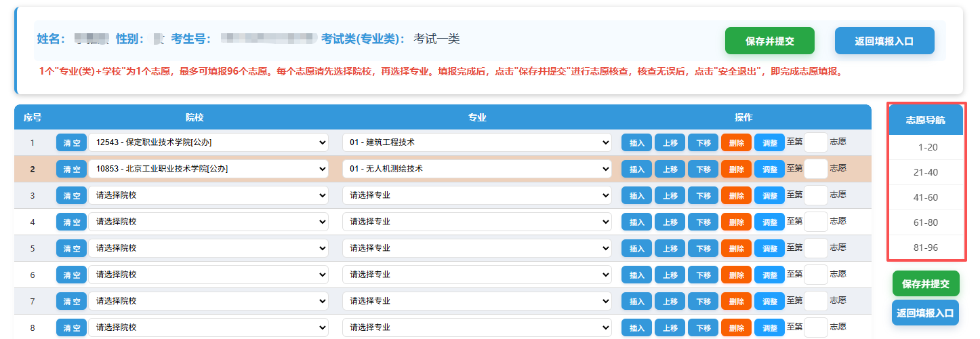Open the row 1 school dropdown 保定职业技术学院
The height and width of the screenshot is (339, 980).
(x=208, y=142)
